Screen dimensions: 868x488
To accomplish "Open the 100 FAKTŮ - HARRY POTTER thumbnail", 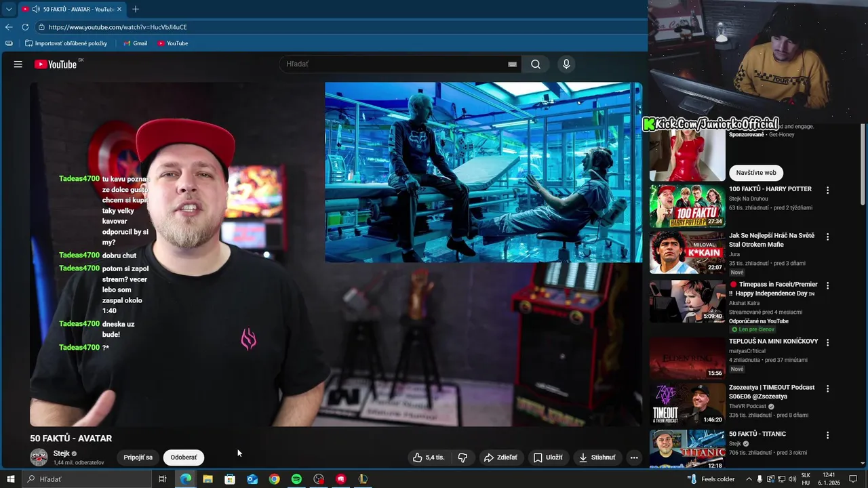I will coord(687,207).
